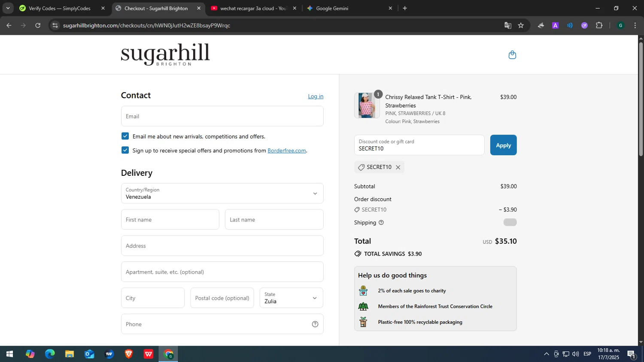Reload the page with the refresh icon

38,25
